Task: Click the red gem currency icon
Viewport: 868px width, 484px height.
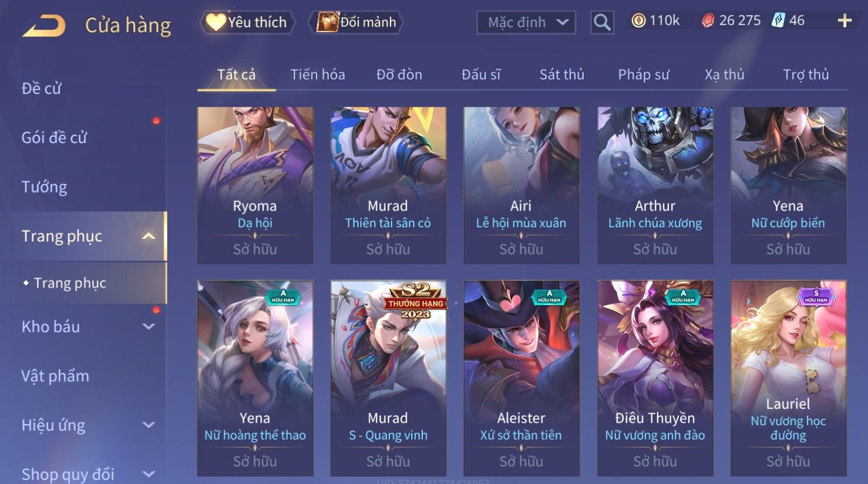Action: click(x=708, y=21)
